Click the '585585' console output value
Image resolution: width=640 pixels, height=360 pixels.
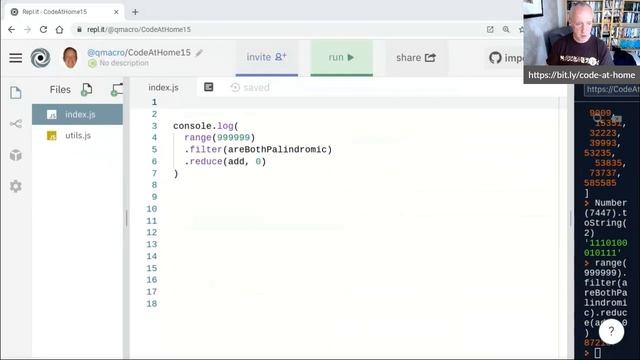pyautogui.click(x=600, y=183)
